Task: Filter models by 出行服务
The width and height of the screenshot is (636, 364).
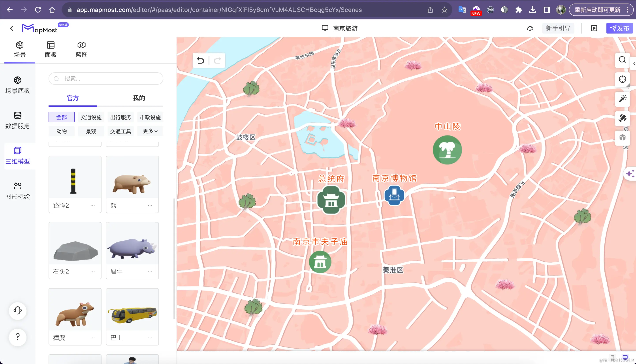Action: pyautogui.click(x=121, y=117)
